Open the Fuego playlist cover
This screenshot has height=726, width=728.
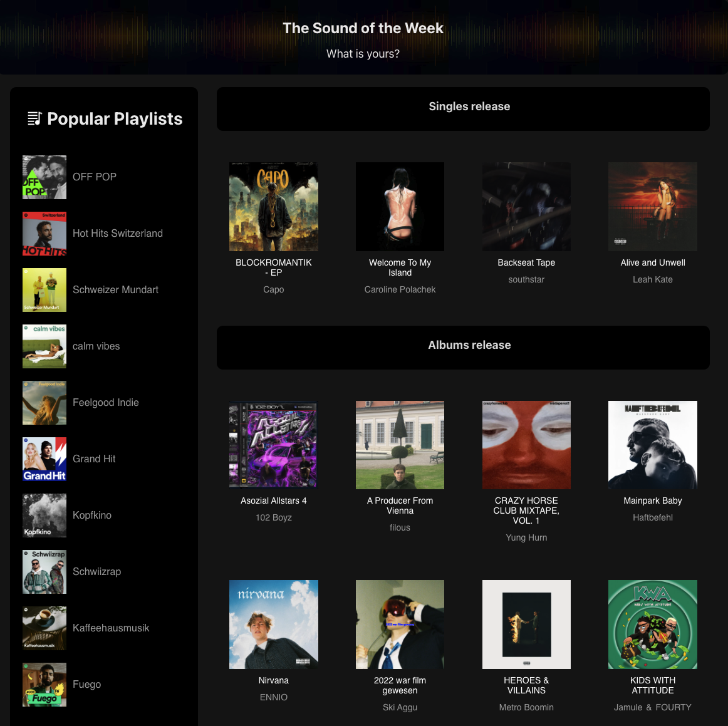pyautogui.click(x=44, y=685)
